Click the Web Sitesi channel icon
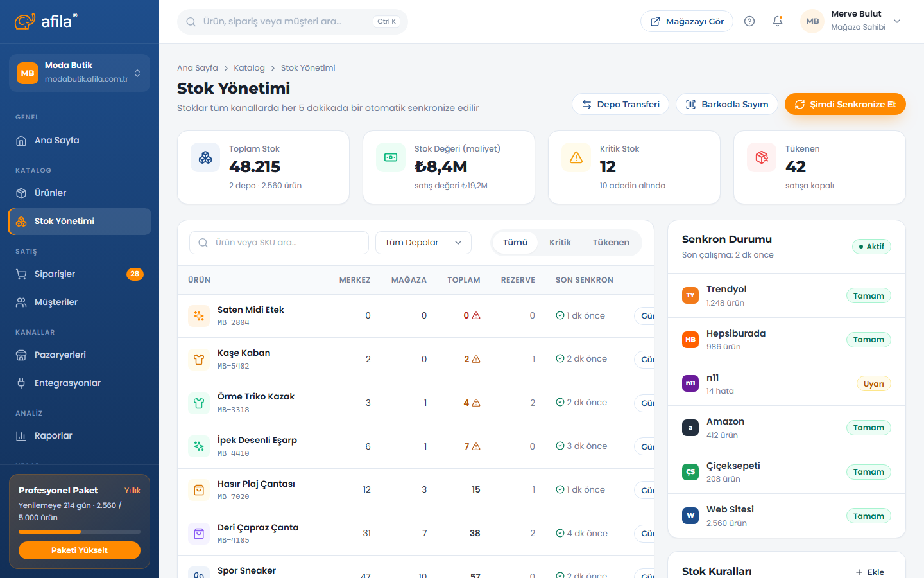Viewport: 924px width, 578px height. [690, 516]
